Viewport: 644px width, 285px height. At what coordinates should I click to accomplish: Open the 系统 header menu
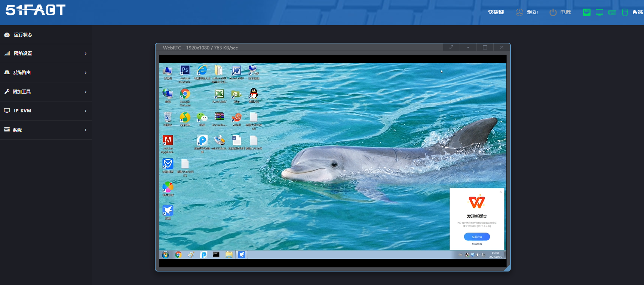[x=638, y=12]
